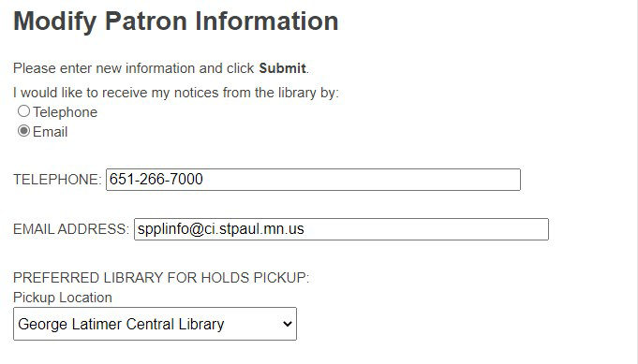The image size is (638, 364).
Task: Click empty area inside the telephone field
Action: [x=363, y=180]
